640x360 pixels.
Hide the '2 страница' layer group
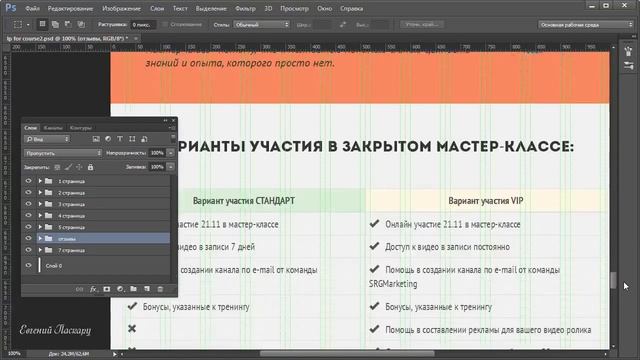(28, 192)
